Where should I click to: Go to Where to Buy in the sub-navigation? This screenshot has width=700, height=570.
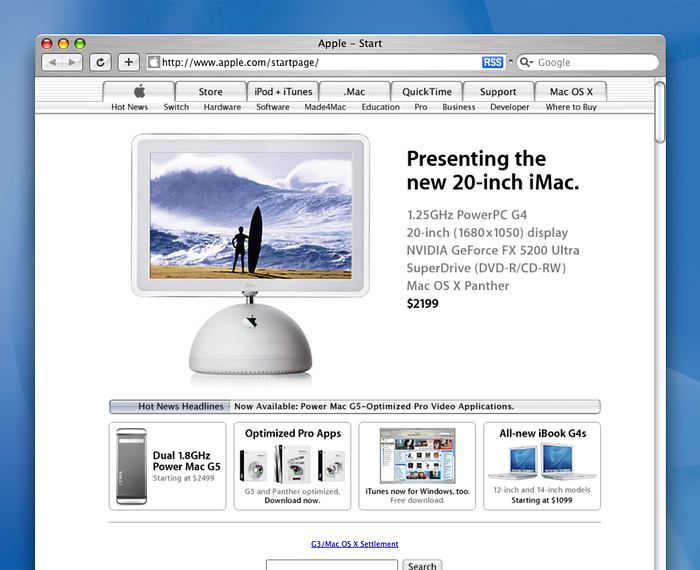click(571, 107)
